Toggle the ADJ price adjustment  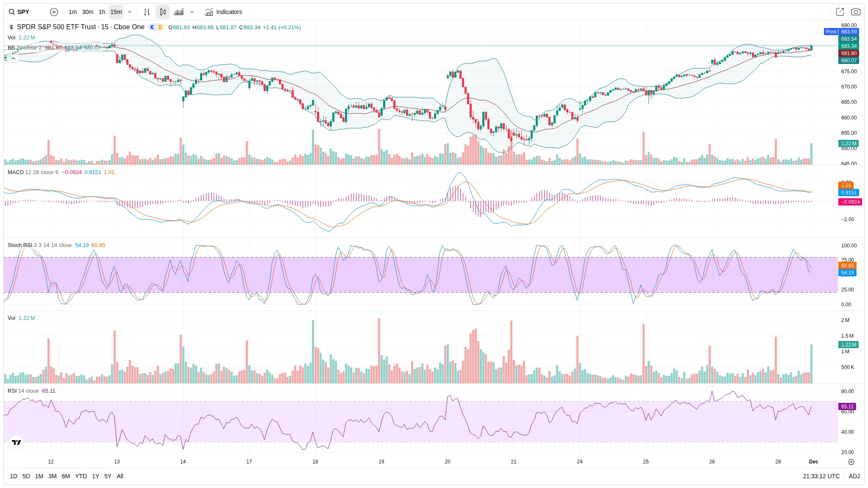pyautogui.click(x=854, y=476)
